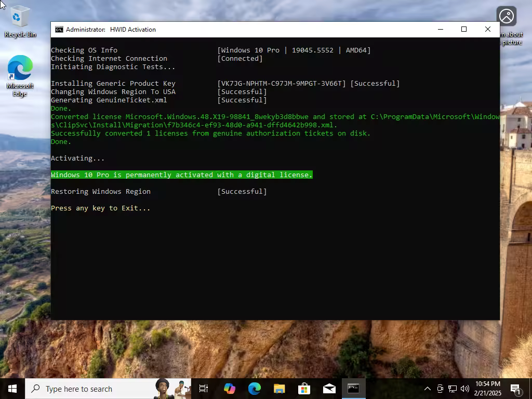Click the 'Press any key to Exit...' text
Viewport: 532px width, 399px height.
100,208
